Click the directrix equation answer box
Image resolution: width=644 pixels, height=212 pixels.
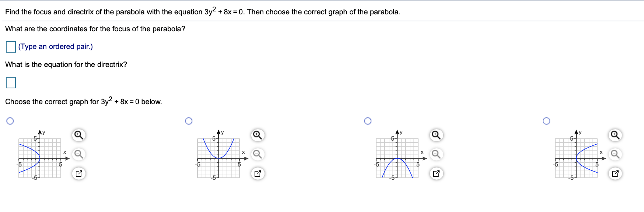point(10,82)
